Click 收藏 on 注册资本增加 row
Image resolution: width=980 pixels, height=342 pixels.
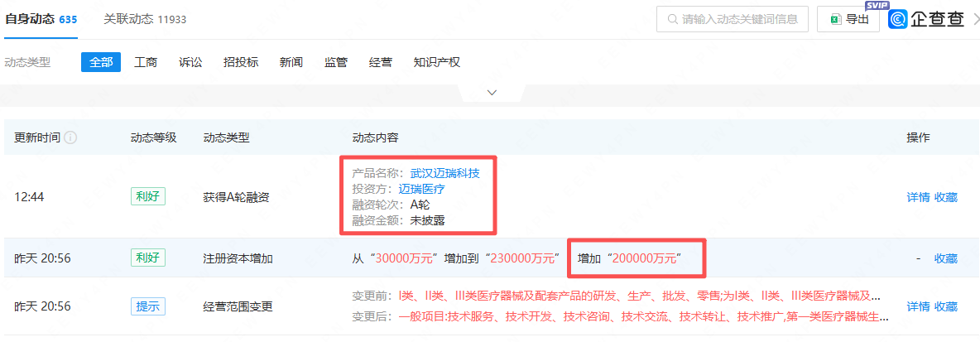click(945, 258)
